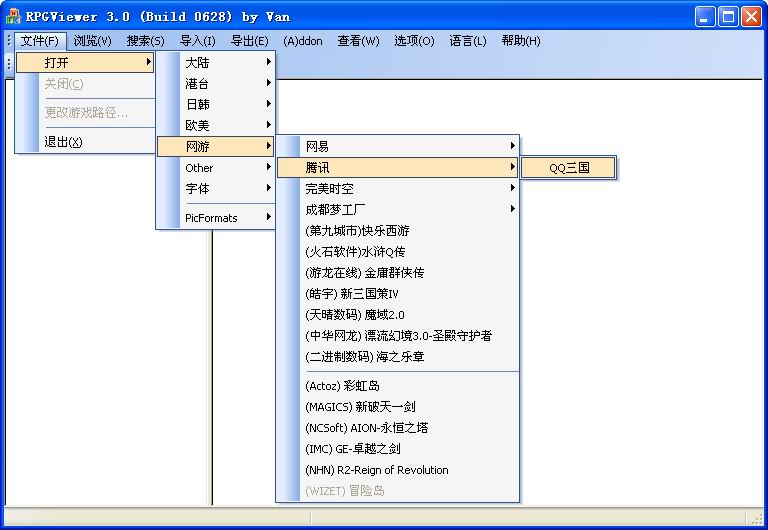Screen dimensions: 768x530
Task: Choose (火石软件)水浒Q传
Action: click(397, 252)
